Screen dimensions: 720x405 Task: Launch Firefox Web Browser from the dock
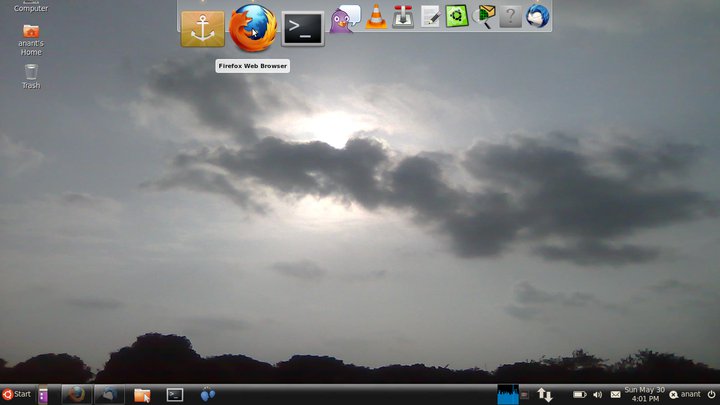pyautogui.click(x=252, y=27)
